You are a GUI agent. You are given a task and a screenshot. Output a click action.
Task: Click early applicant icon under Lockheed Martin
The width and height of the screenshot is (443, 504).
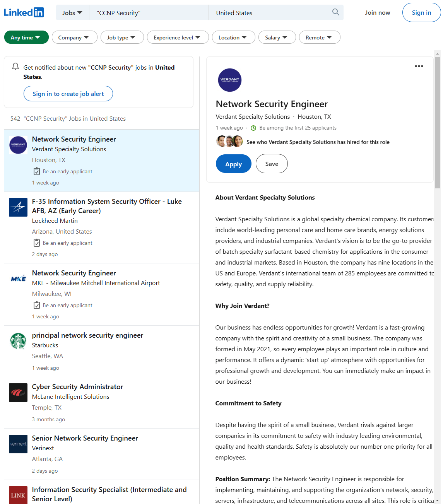click(x=37, y=243)
